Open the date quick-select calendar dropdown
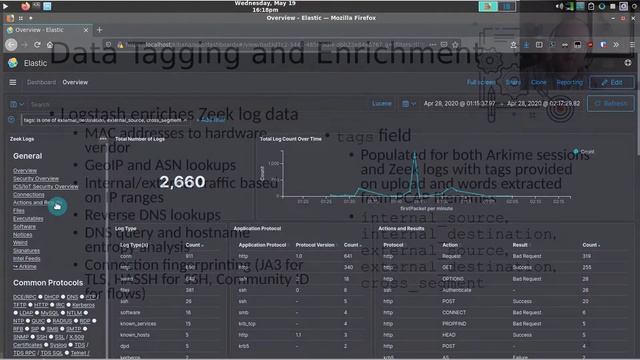Screen dimensions: 640x360 pos(409,104)
